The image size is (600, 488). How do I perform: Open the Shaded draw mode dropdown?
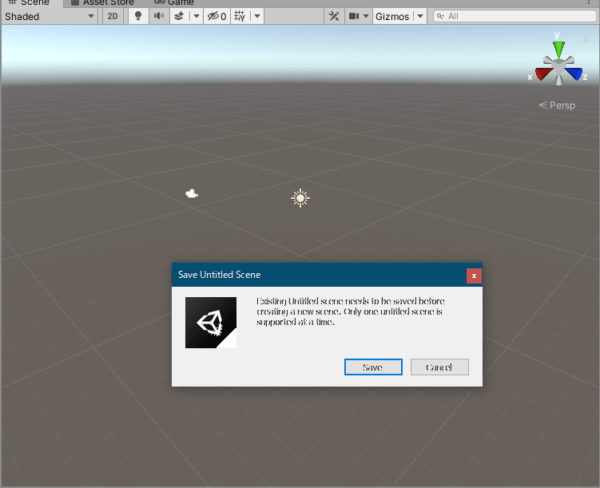coord(49,17)
